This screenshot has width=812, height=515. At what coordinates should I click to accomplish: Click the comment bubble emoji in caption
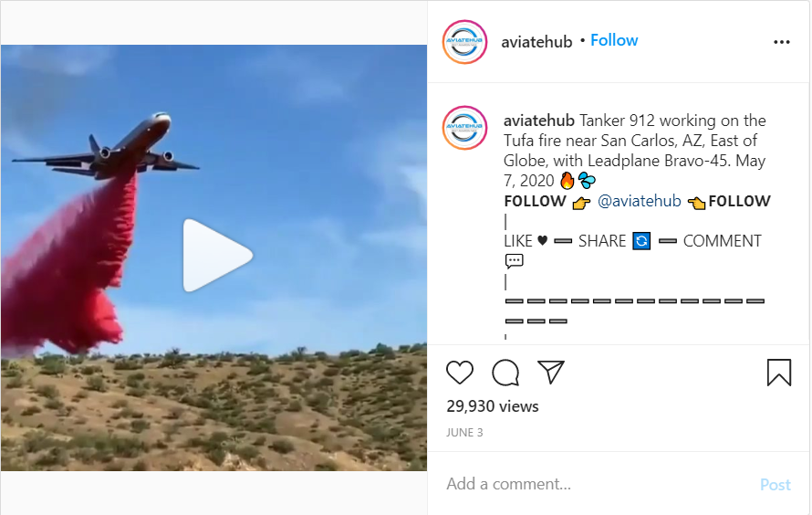514,261
